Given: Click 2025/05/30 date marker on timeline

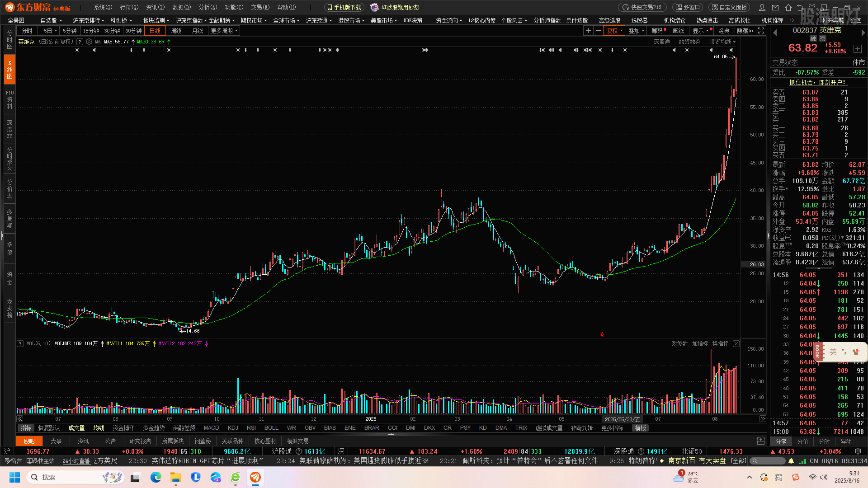Looking at the screenshot, I should [x=622, y=419].
